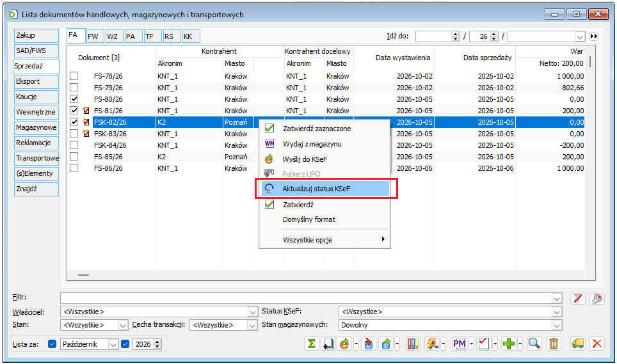Untick the checkbox for FSK-82/26
617x364 pixels.
[x=74, y=122]
